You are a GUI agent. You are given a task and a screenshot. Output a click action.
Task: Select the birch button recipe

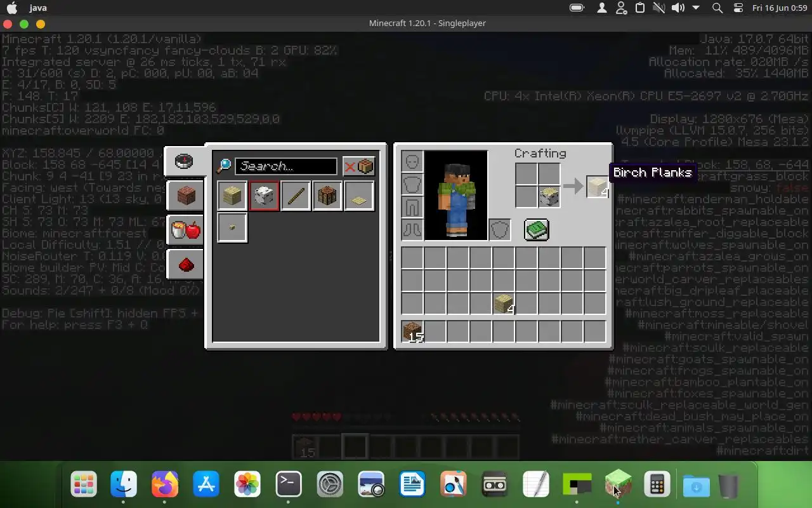click(232, 227)
